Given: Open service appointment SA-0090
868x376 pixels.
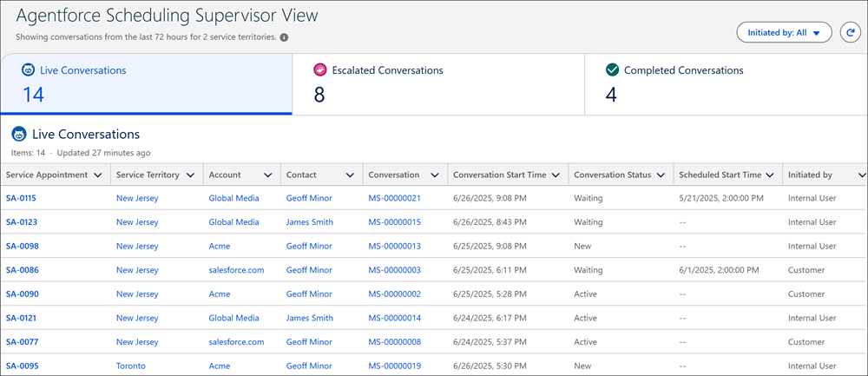Looking at the screenshot, I should (23, 294).
